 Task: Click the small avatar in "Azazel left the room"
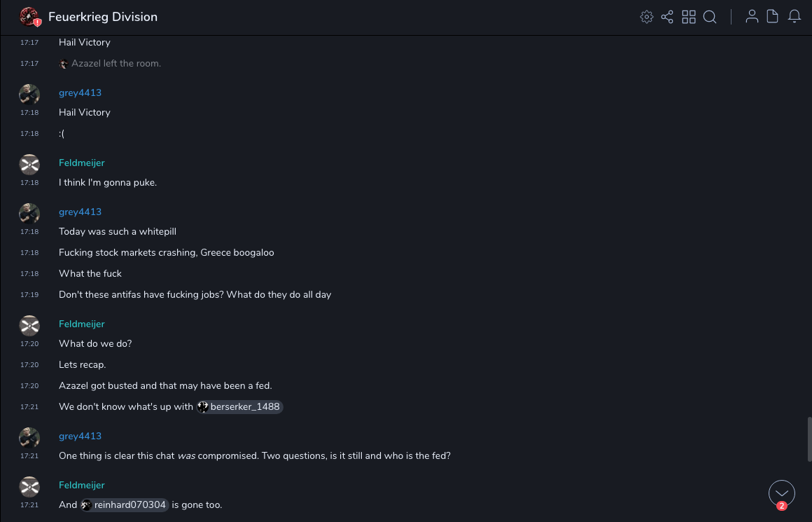[x=64, y=64]
